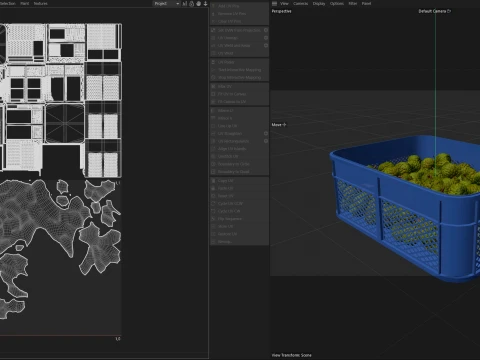The width and height of the screenshot is (480, 360).
Task: Click Cycle UV CW
Action: (x=239, y=211)
